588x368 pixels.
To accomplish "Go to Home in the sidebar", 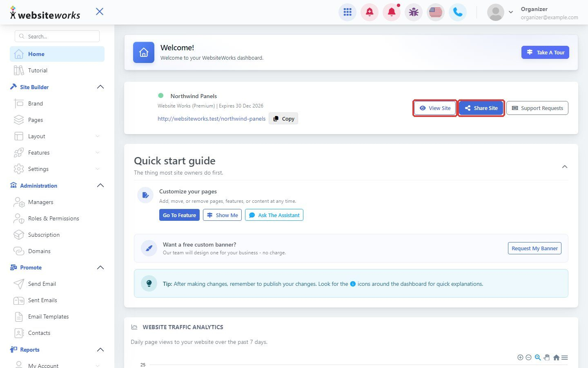I will (57, 54).
